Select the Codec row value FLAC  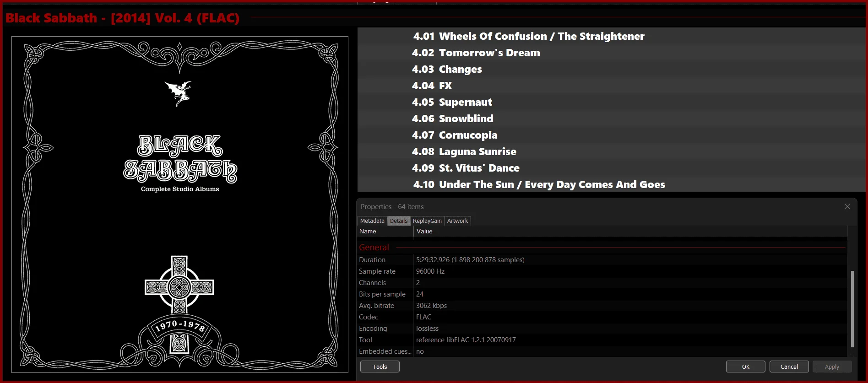point(423,317)
